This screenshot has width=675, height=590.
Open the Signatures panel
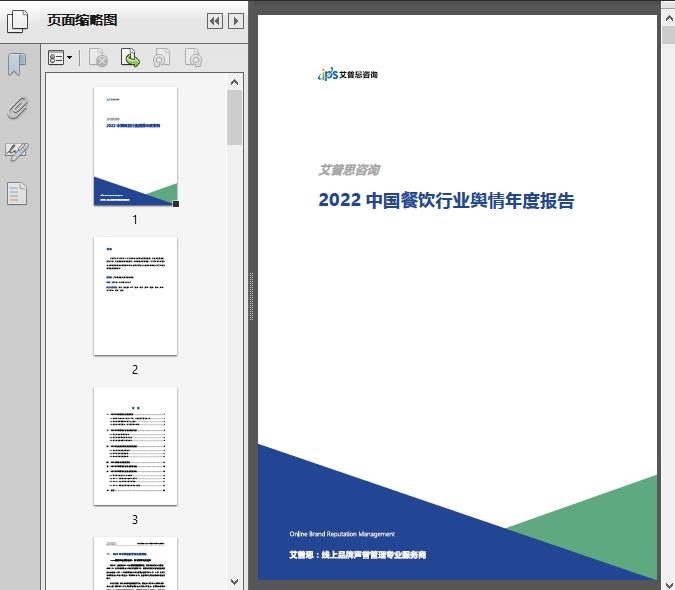[x=17, y=151]
